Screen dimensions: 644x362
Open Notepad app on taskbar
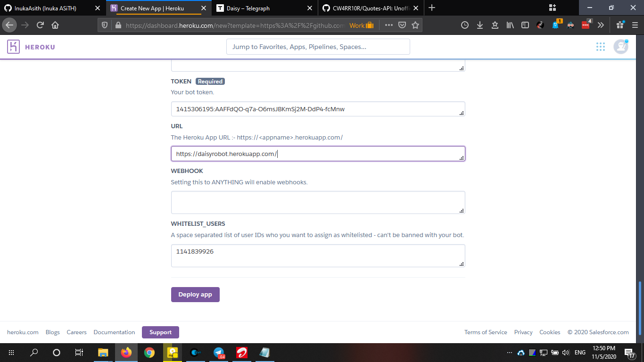click(x=265, y=353)
